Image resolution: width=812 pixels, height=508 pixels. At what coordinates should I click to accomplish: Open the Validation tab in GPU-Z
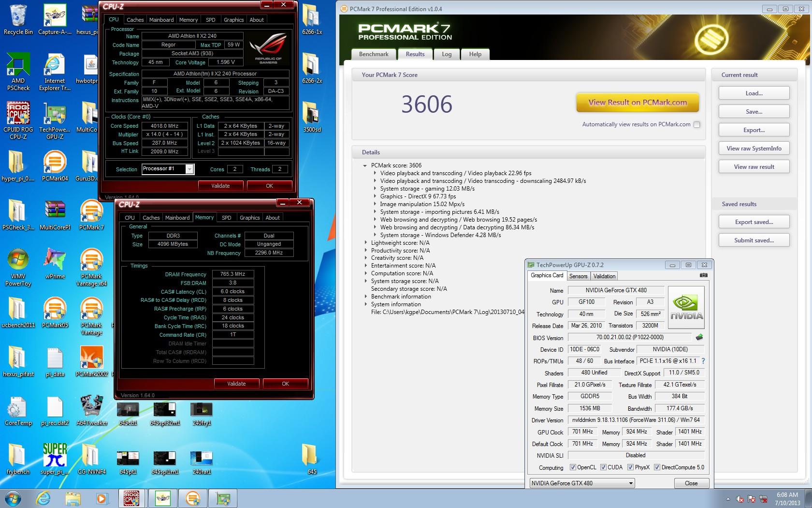click(x=604, y=276)
